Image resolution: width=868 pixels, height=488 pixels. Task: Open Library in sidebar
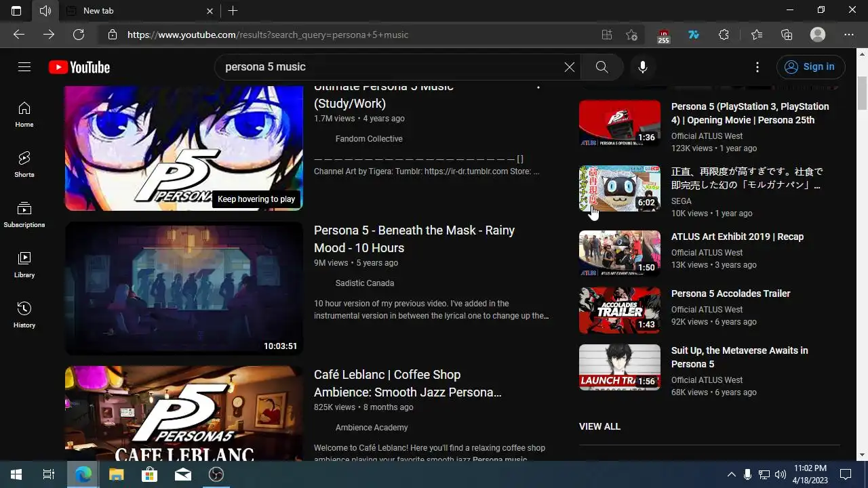(24, 265)
